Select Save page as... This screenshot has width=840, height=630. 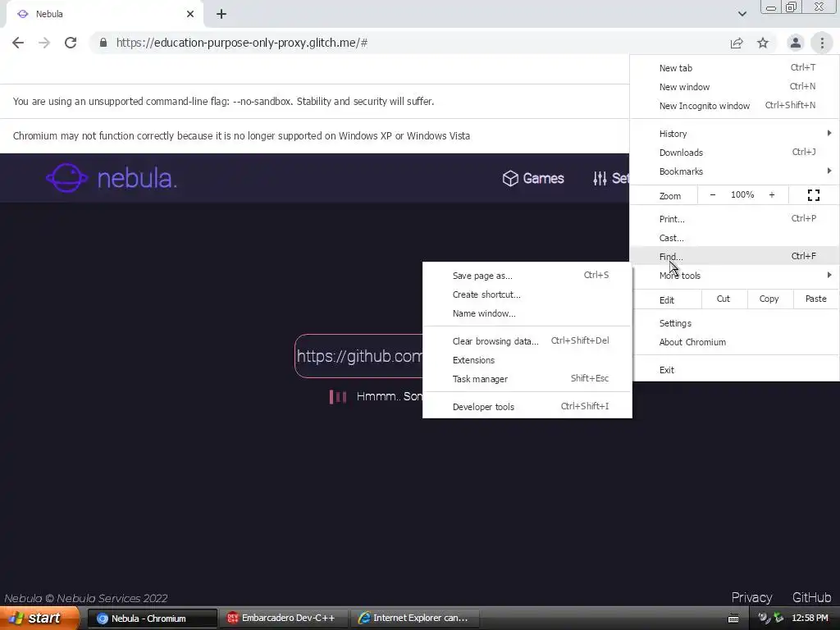point(527,276)
